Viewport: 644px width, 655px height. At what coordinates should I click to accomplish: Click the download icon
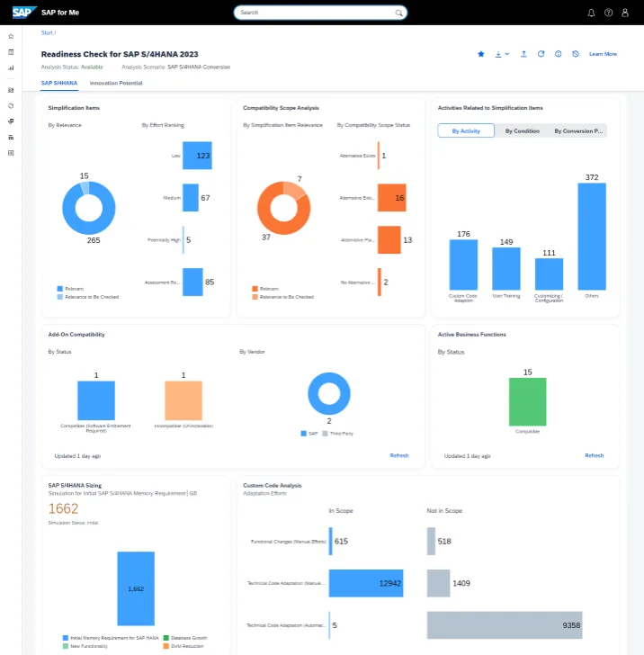[x=497, y=54]
